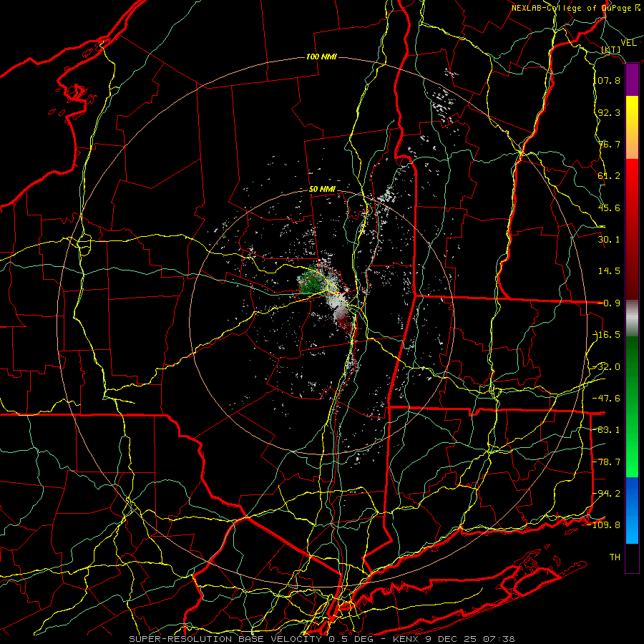Click the [KT] units label
The height and width of the screenshot is (644, 644).
click(611, 49)
